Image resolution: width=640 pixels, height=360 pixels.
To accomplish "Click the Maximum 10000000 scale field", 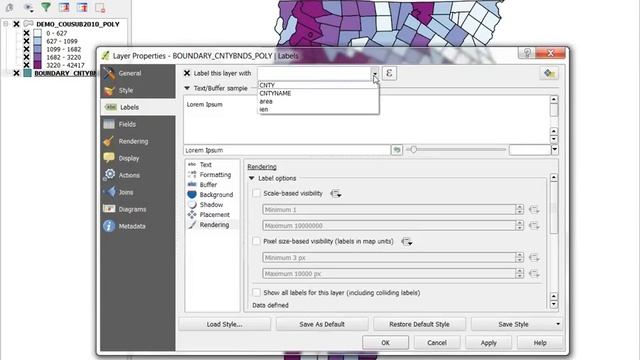I will coord(389,226).
